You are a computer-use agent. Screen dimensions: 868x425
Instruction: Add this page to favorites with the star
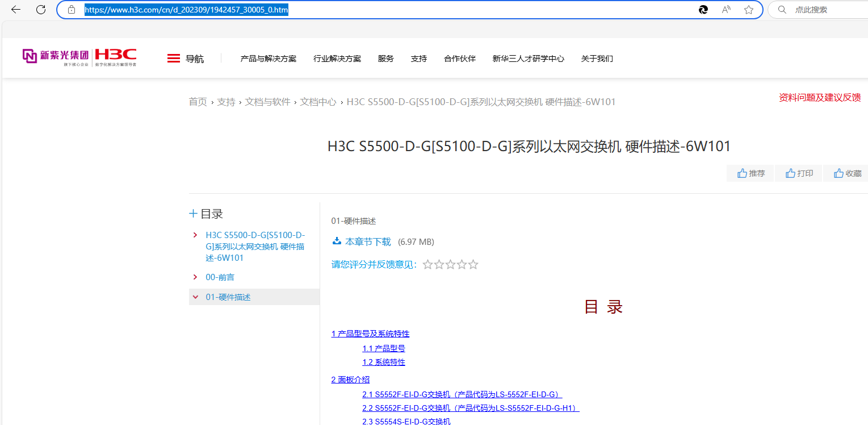click(749, 10)
